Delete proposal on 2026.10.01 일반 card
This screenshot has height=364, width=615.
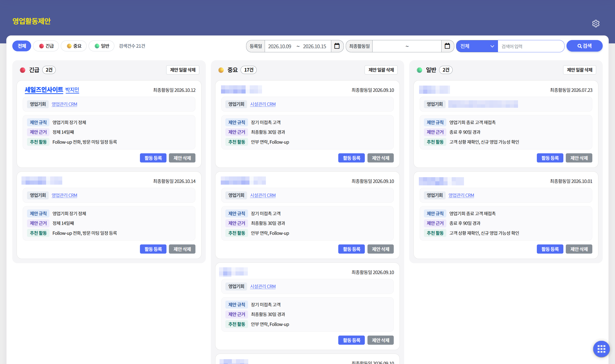click(x=579, y=249)
